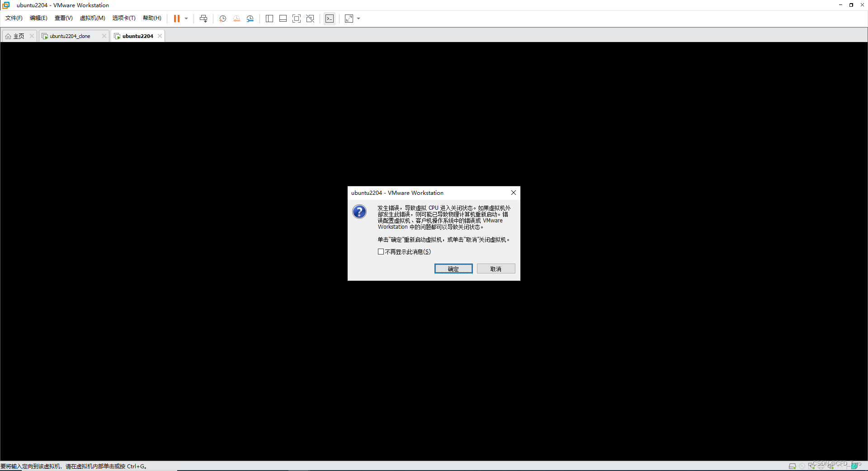Click the network adapter status icon
The width and height of the screenshot is (868, 471).
[x=811, y=466]
